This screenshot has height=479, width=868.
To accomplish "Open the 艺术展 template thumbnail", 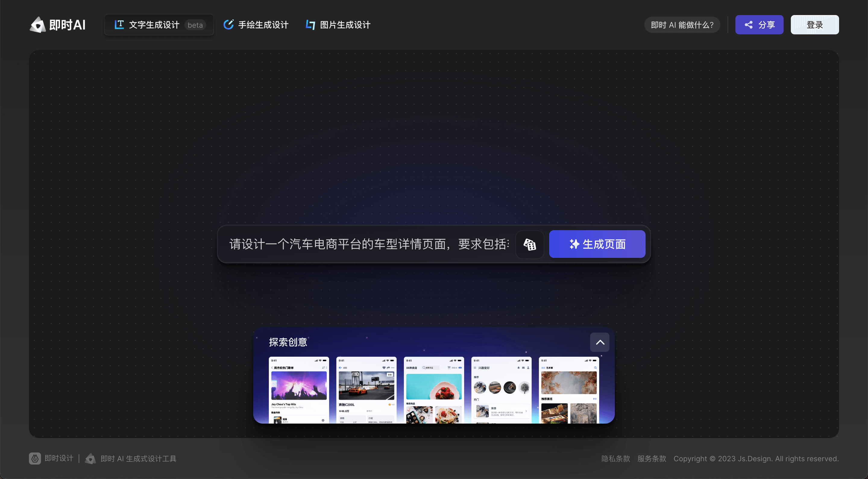I will (569, 390).
